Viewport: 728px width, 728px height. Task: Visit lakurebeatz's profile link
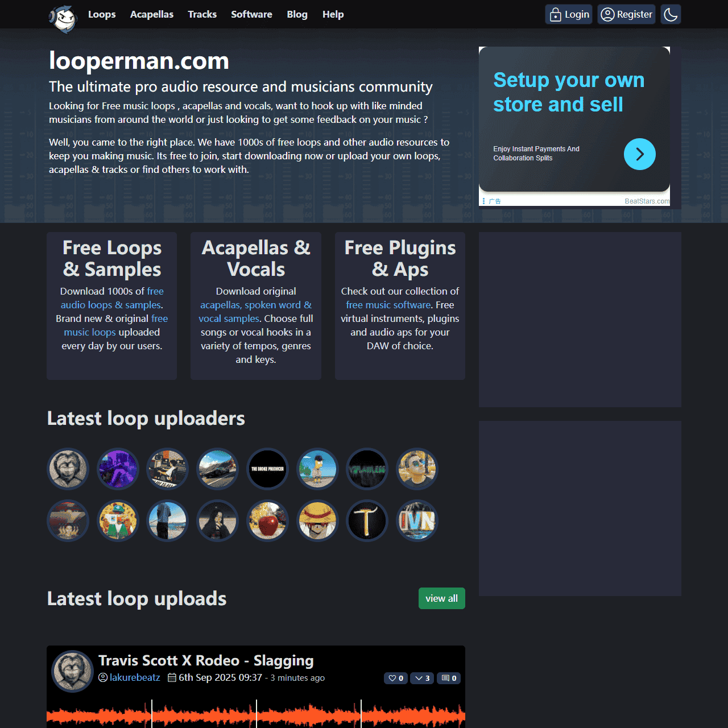[135, 677]
